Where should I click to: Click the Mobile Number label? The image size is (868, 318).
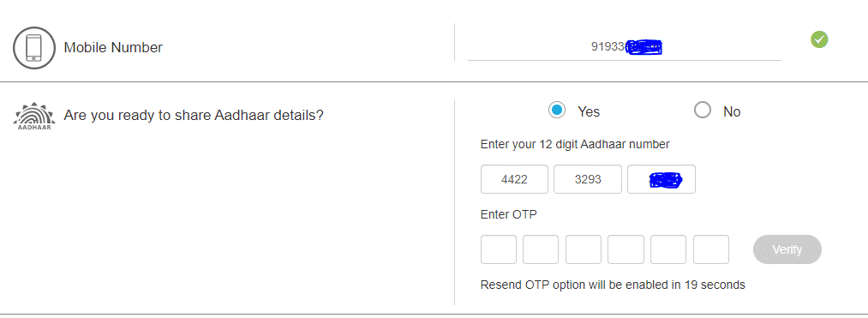pos(113,48)
